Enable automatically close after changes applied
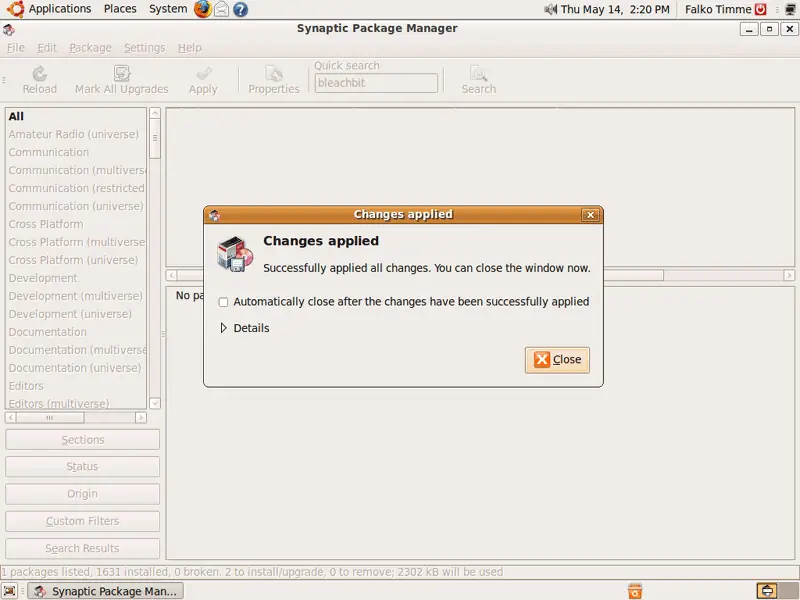 [223, 302]
